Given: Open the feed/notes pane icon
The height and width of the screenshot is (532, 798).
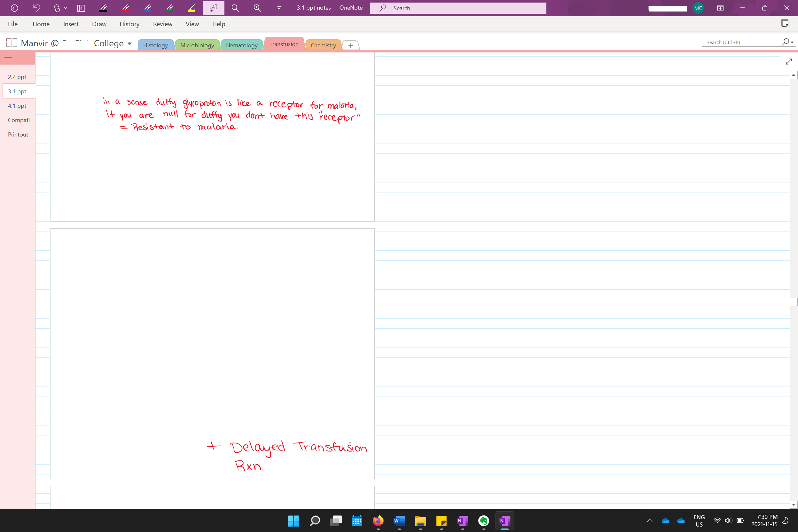Looking at the screenshot, I should coord(785,23).
